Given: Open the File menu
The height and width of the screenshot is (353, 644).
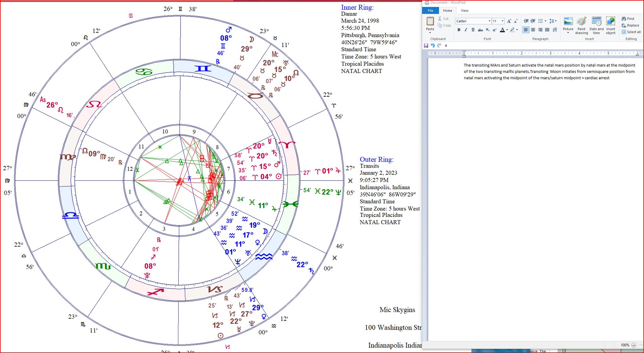Looking at the screenshot, I should (430, 10).
